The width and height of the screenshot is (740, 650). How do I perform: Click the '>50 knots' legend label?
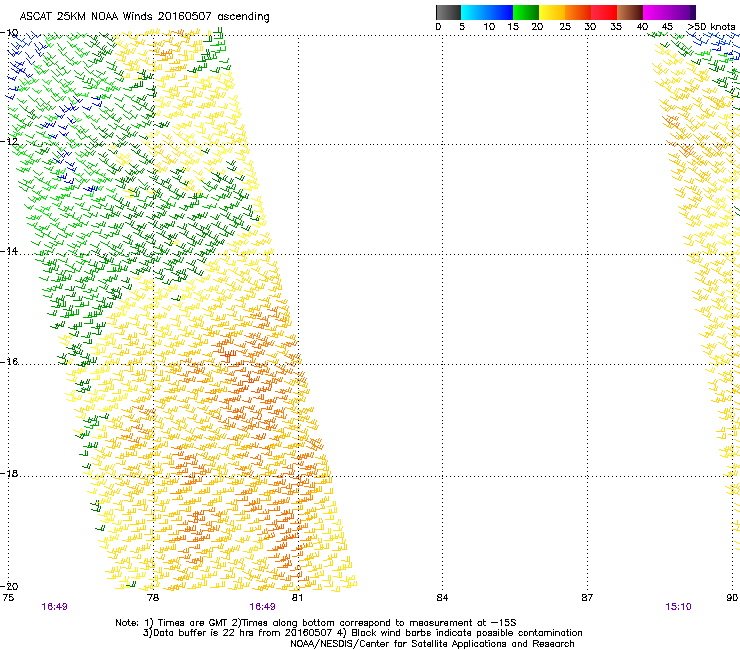[x=711, y=26]
